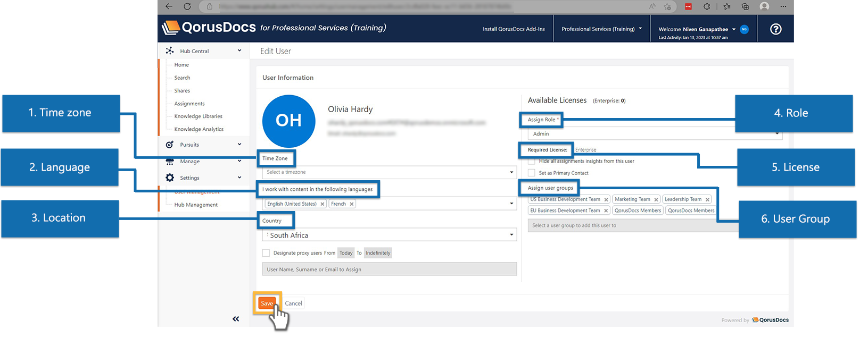
Task: Remove Leadership Team user group
Action: (x=707, y=200)
